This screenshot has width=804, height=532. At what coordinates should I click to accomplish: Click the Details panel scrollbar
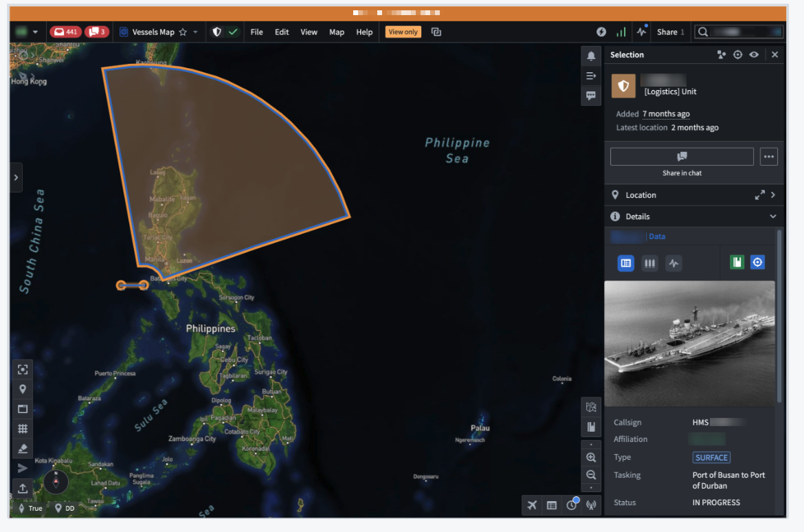click(x=779, y=317)
